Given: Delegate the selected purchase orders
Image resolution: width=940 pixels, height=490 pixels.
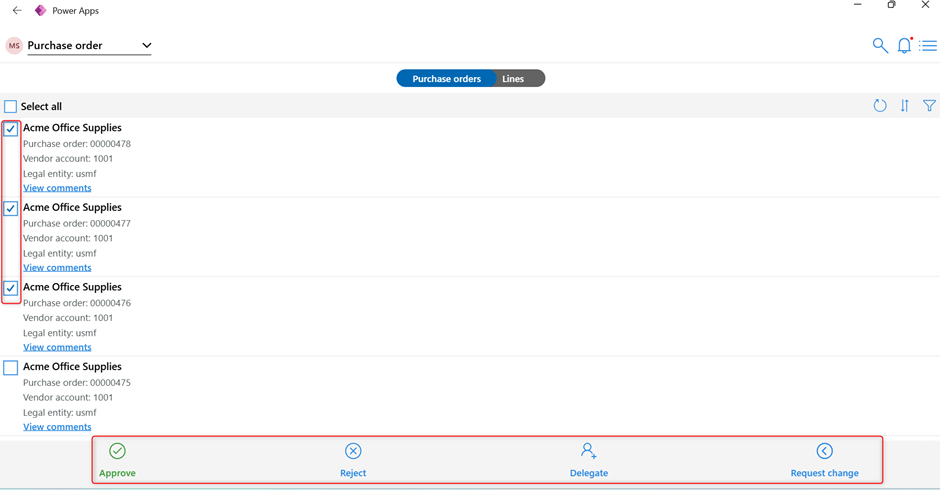Looking at the screenshot, I should tap(589, 460).
